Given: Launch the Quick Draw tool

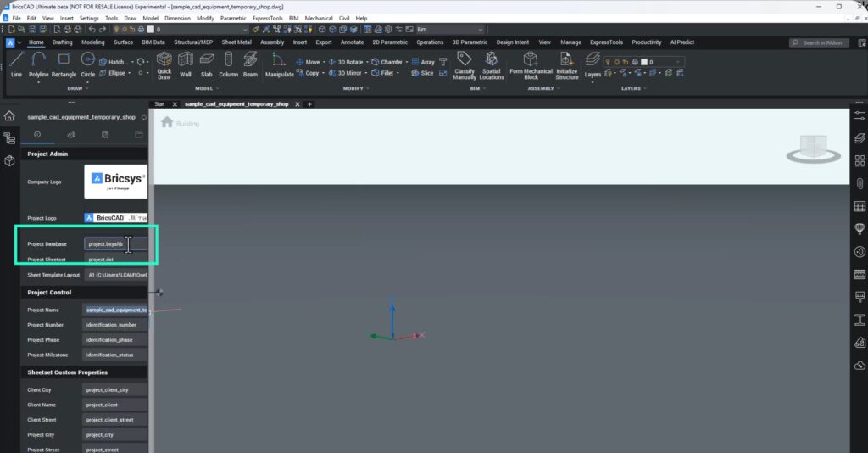Looking at the screenshot, I should coord(164,65).
